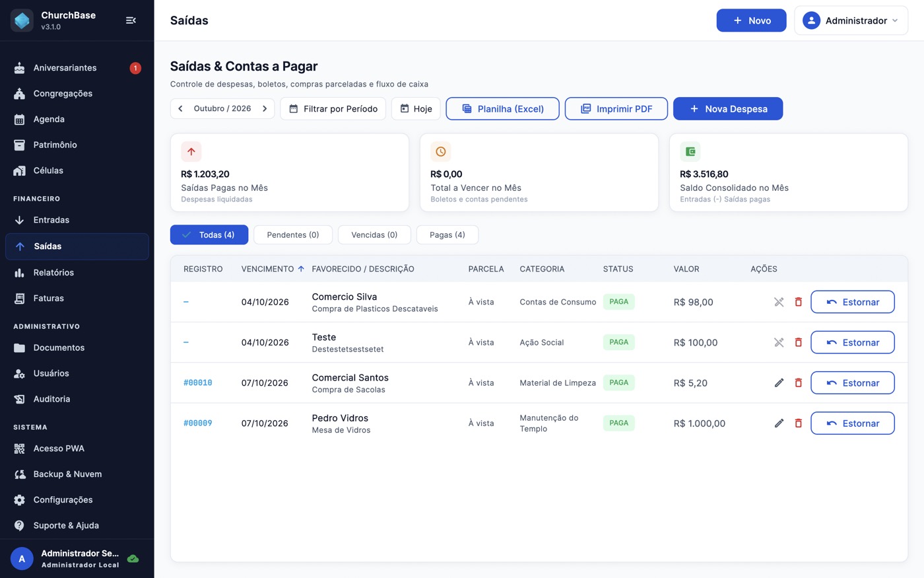Click the cloud sync status icon
This screenshot has height=578, width=924.
(x=133, y=559)
